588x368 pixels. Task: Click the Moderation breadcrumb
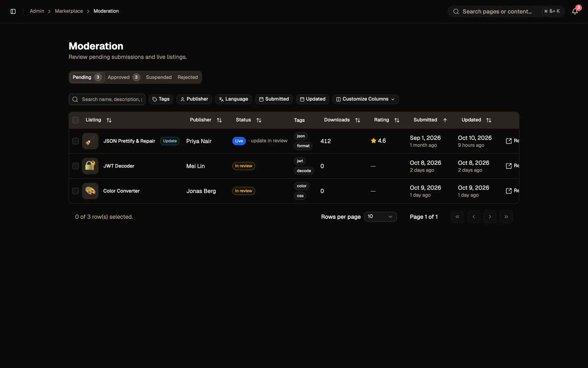tap(106, 11)
